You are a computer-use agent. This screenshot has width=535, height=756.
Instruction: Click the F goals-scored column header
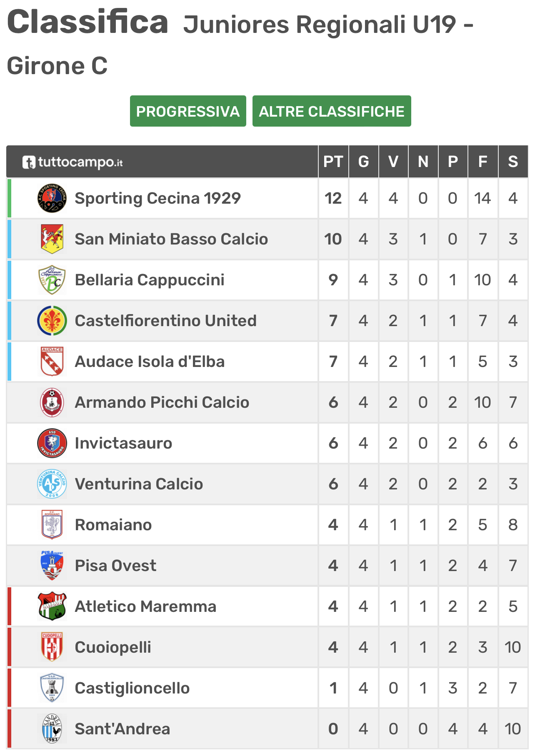coord(483,162)
